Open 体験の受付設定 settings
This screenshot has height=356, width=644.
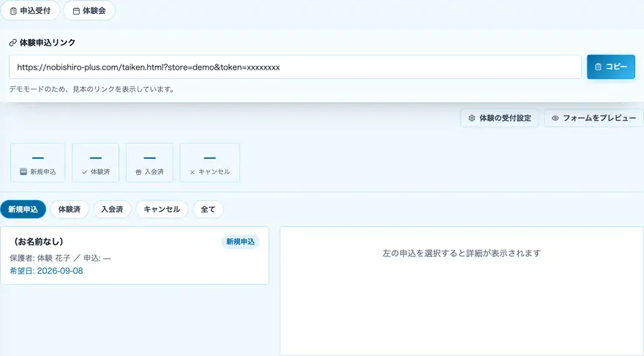click(x=499, y=118)
